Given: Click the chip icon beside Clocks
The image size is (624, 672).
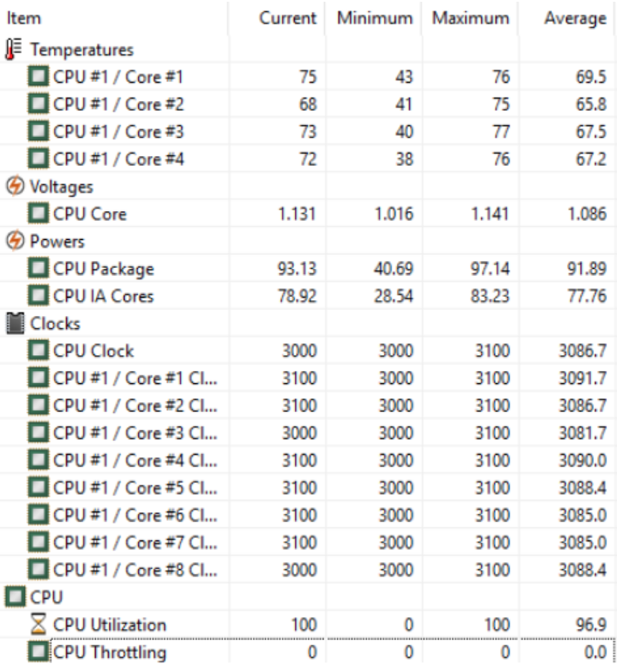Looking at the screenshot, I should point(15,324).
